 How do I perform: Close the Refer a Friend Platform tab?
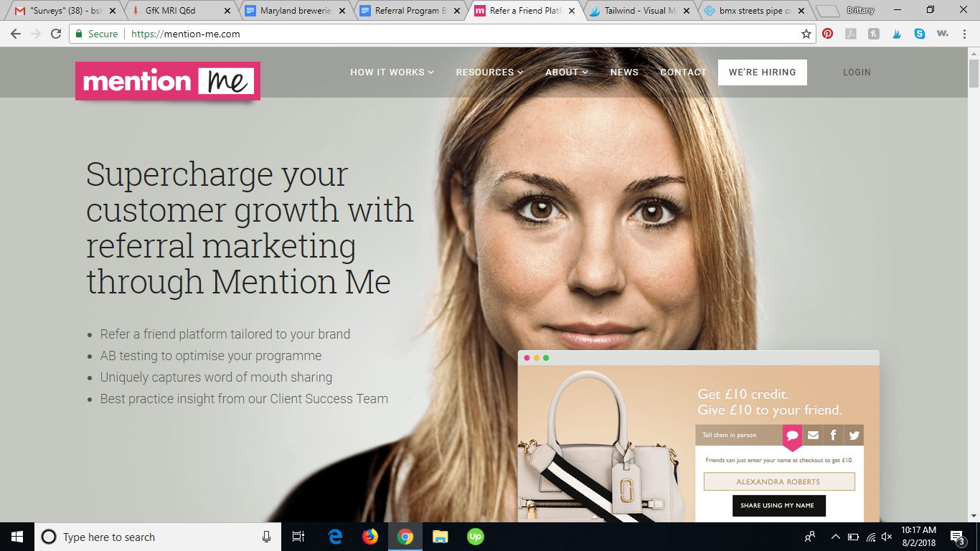coord(572,11)
